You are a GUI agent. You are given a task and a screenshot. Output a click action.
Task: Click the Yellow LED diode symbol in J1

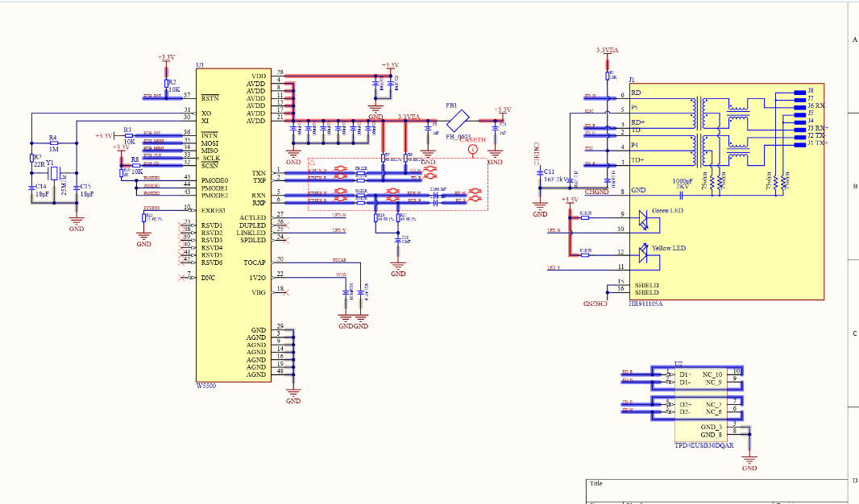coord(644,253)
